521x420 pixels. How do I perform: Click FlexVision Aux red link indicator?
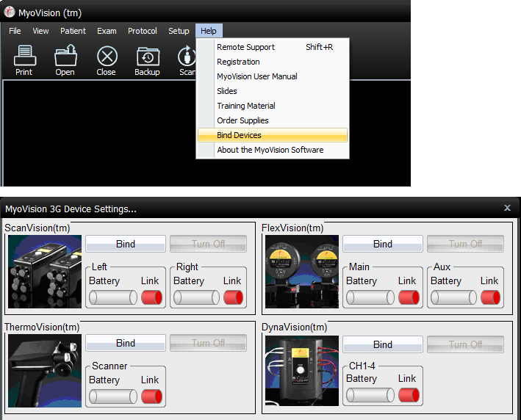(490, 297)
